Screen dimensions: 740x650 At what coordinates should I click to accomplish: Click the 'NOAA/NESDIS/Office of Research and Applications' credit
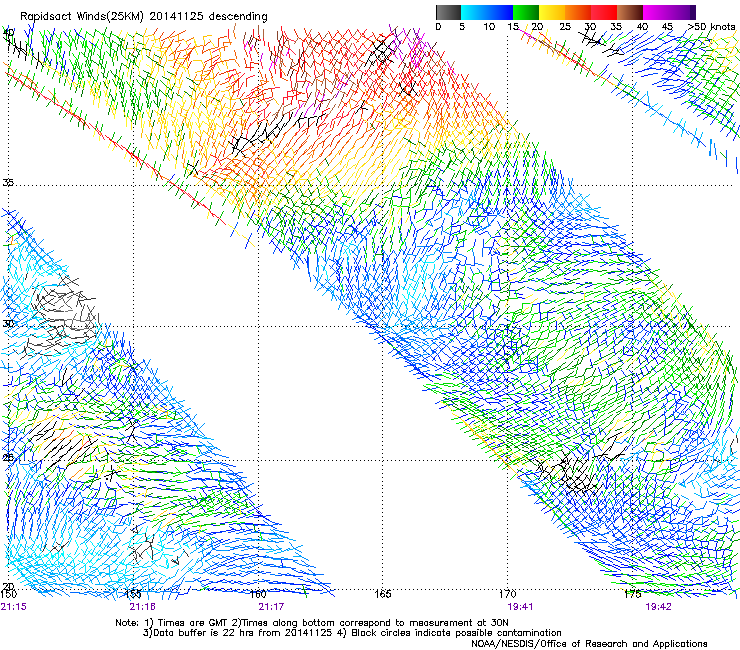(589, 644)
